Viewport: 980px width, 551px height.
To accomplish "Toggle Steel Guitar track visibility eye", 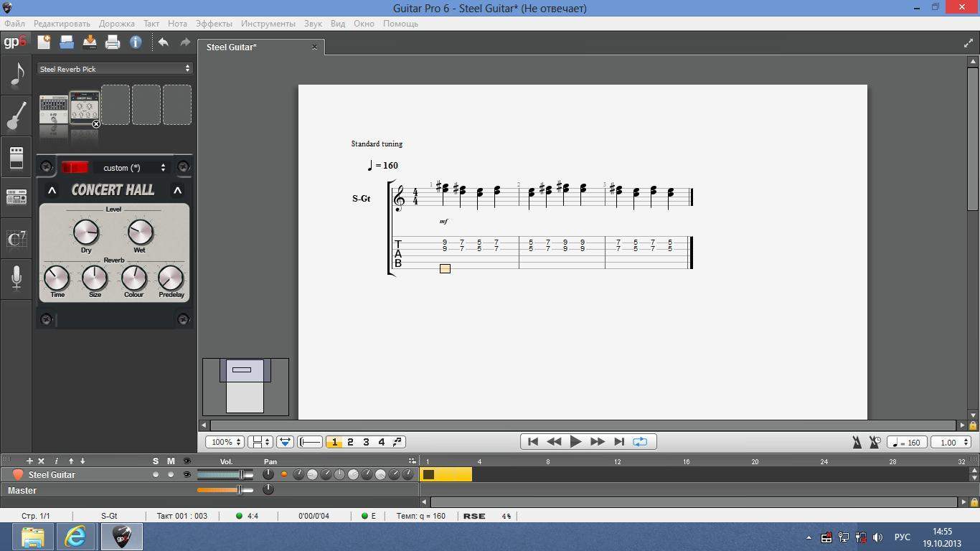I will tap(187, 475).
